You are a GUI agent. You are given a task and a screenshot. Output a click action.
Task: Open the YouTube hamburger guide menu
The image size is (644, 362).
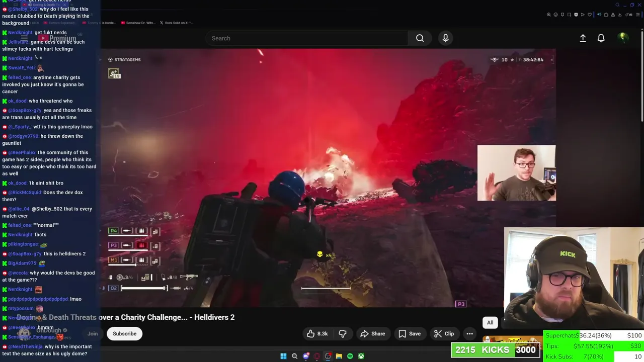pyautogui.click(x=24, y=38)
